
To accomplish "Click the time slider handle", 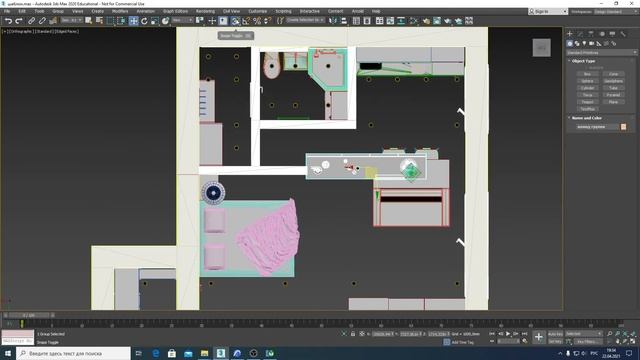I will tap(29, 315).
